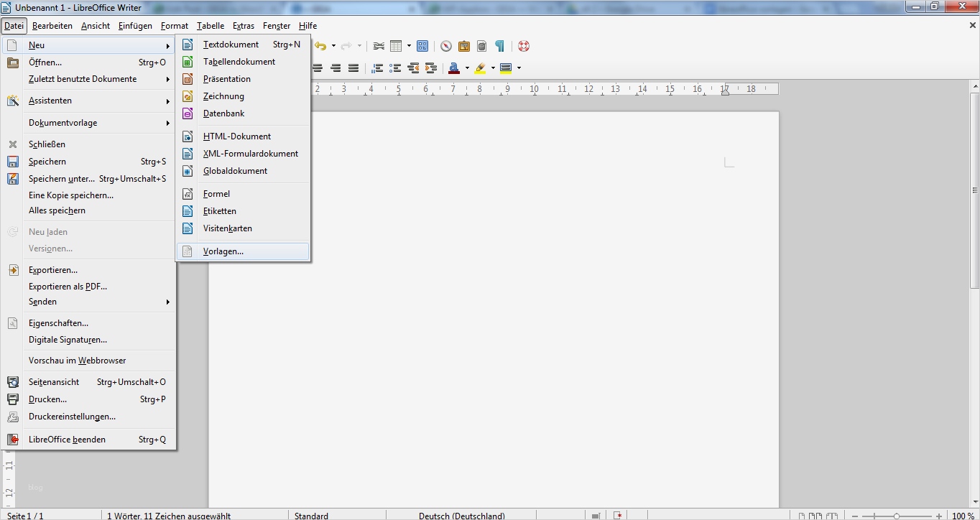Create a new Präsentation
This screenshot has height=520, width=980.
[243, 79]
